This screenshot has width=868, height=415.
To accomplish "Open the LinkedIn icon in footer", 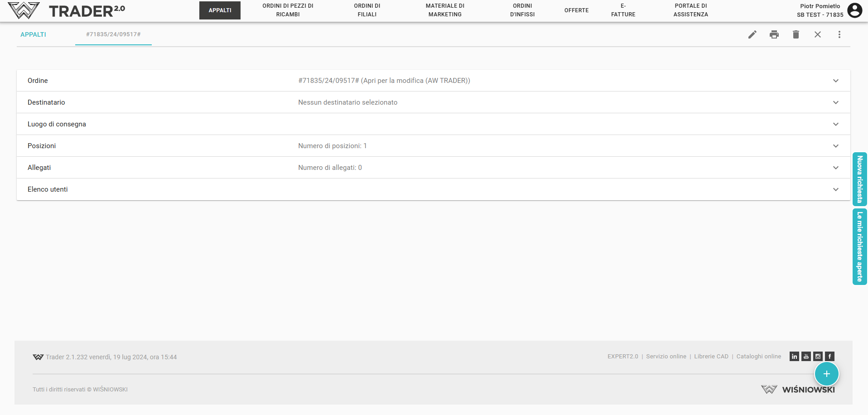I will coord(794,357).
